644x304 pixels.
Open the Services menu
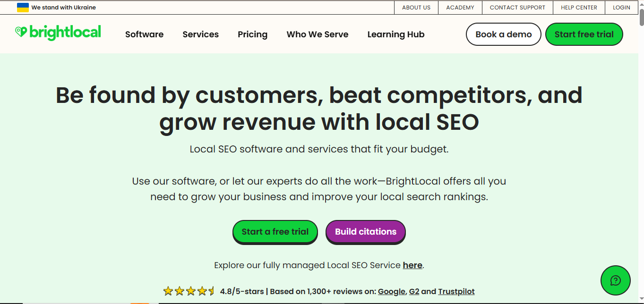[201, 34]
